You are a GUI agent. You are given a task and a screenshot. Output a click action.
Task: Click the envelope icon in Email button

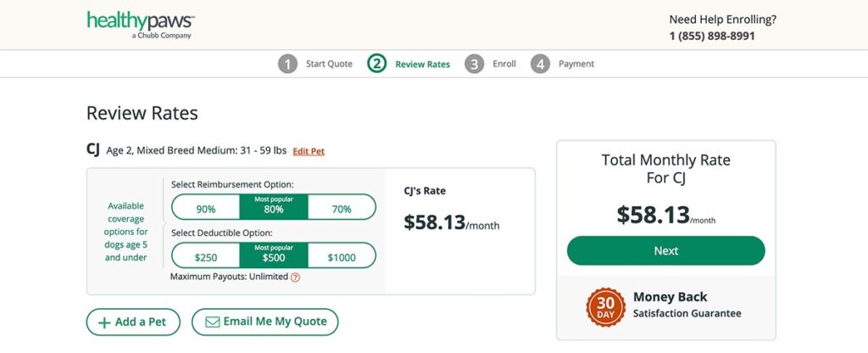tap(213, 322)
